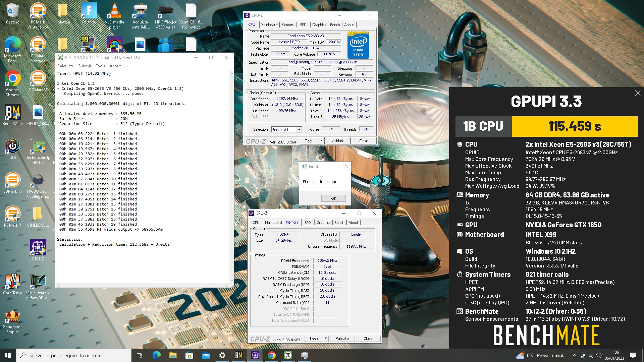
Task: Click the CPU-Z taskbar icon
Action: [255, 355]
